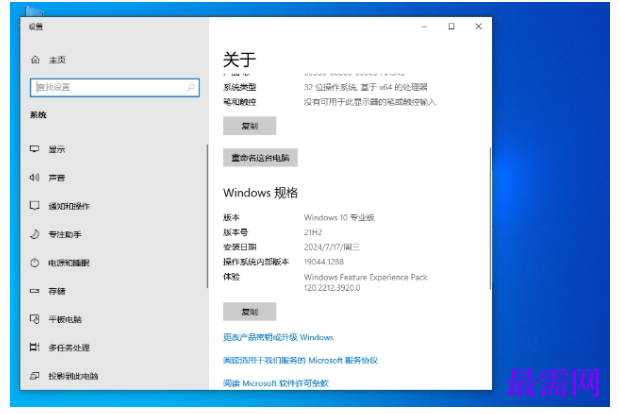The image size is (619, 414).
Task: Focus the 查找设置 search field
Action: [x=114, y=87]
